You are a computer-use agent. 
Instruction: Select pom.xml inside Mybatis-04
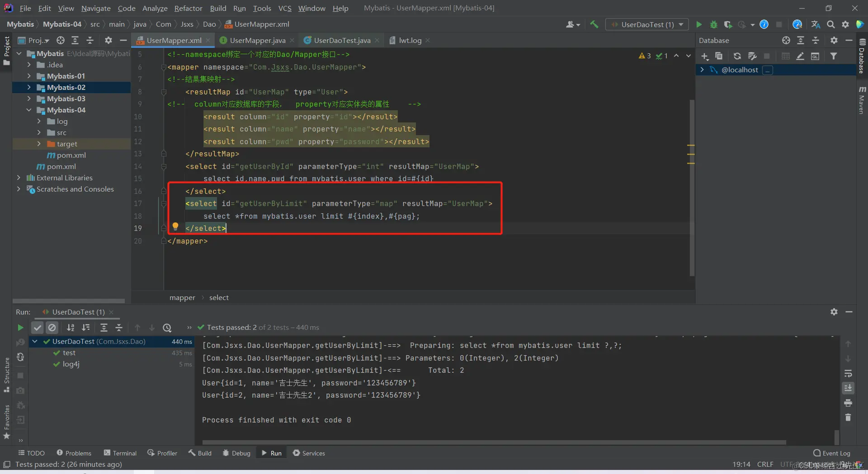(71, 155)
